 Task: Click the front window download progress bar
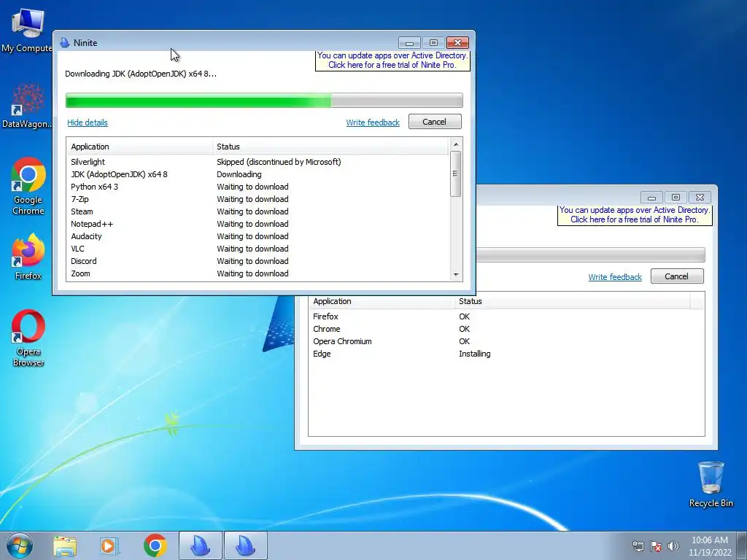point(264,101)
